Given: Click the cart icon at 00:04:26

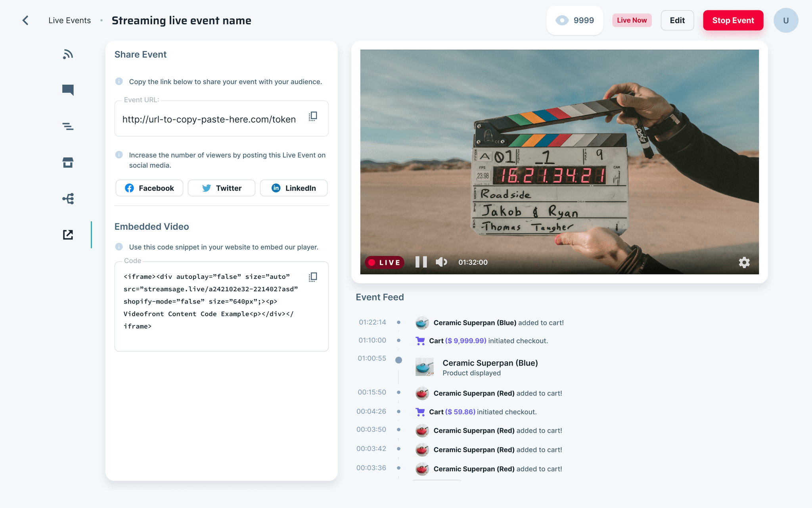Looking at the screenshot, I should pyautogui.click(x=420, y=412).
